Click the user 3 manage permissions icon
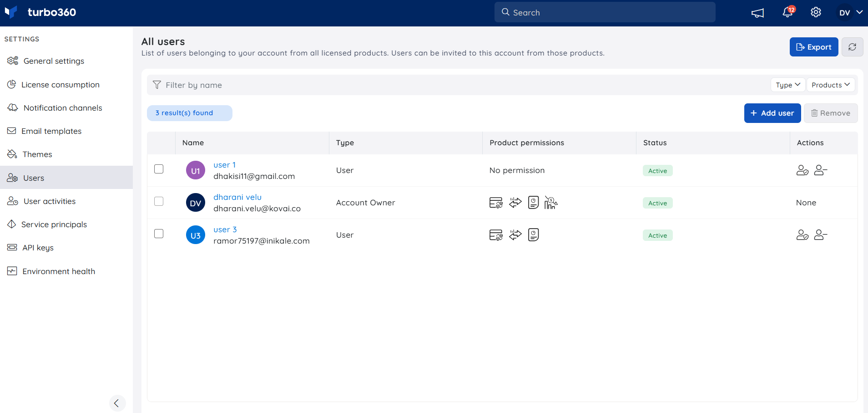The height and width of the screenshot is (413, 868). coord(802,235)
